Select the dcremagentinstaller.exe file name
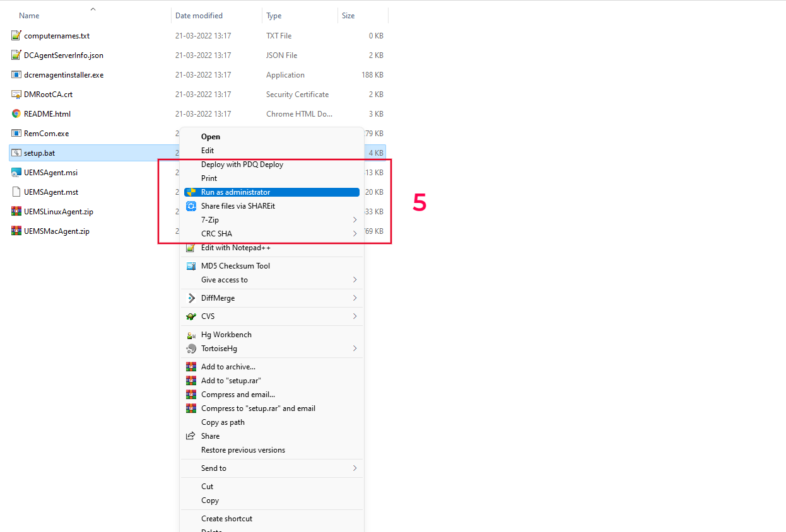Viewport: 786px width, 532px height. coord(64,75)
